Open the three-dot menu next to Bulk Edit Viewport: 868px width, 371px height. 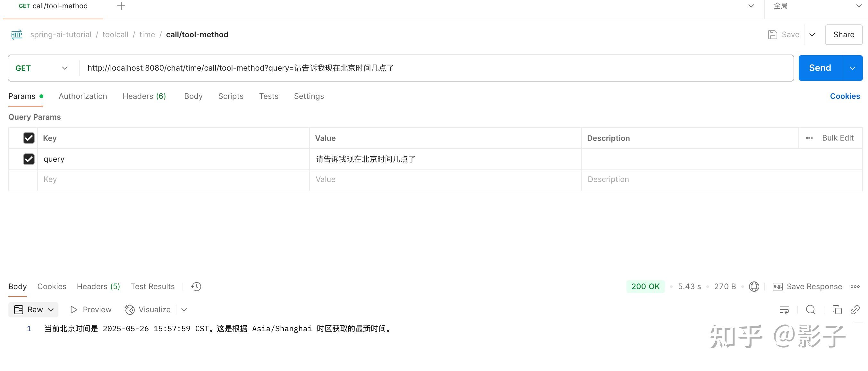click(x=809, y=138)
